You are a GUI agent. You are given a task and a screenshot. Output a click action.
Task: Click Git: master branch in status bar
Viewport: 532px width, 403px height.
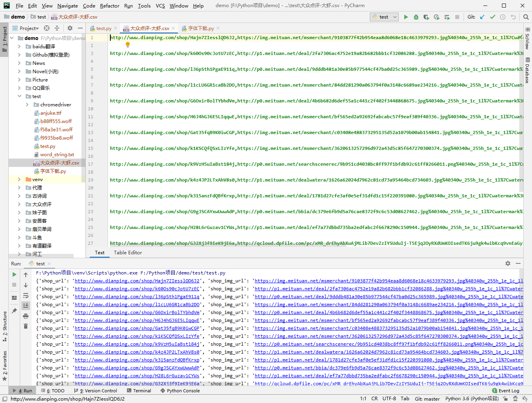[x=427, y=399]
